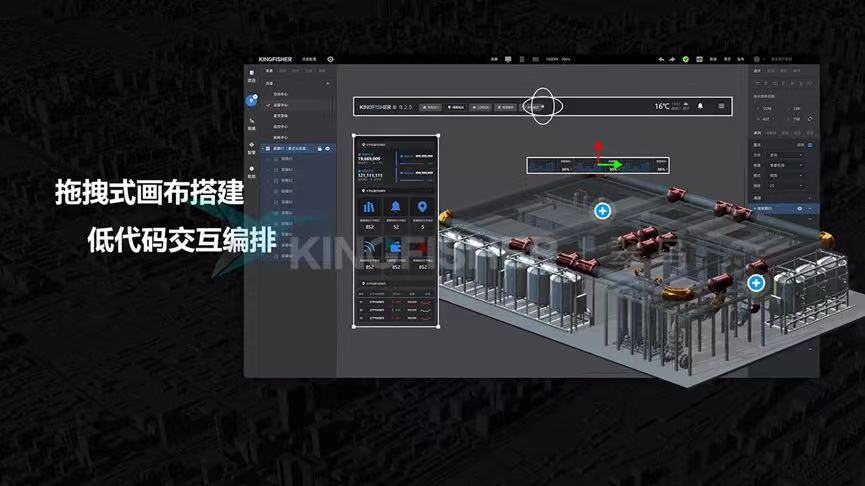Select the checked scene item in list

[x=280, y=105]
